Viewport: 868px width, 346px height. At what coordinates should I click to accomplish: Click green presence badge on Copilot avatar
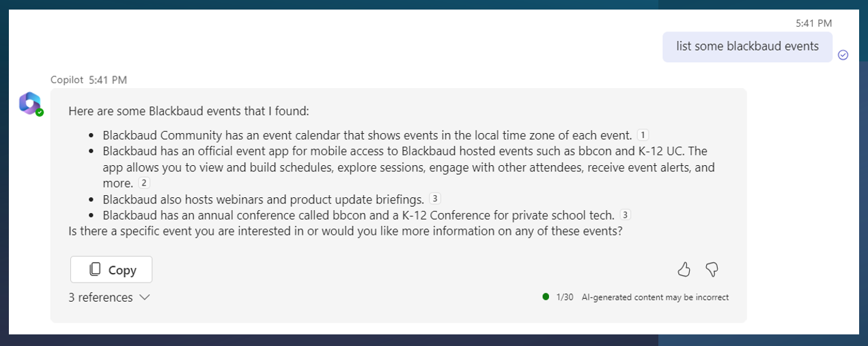pyautogui.click(x=40, y=112)
